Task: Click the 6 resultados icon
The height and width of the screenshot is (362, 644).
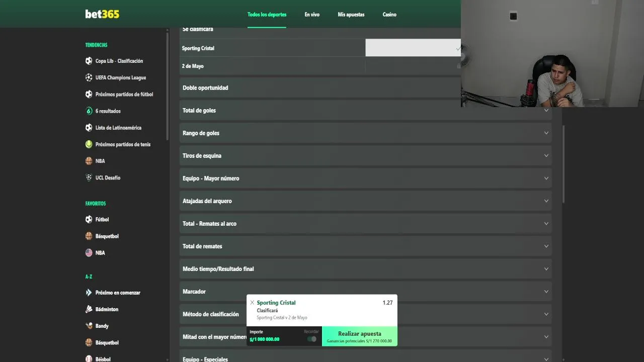Action: [89, 111]
